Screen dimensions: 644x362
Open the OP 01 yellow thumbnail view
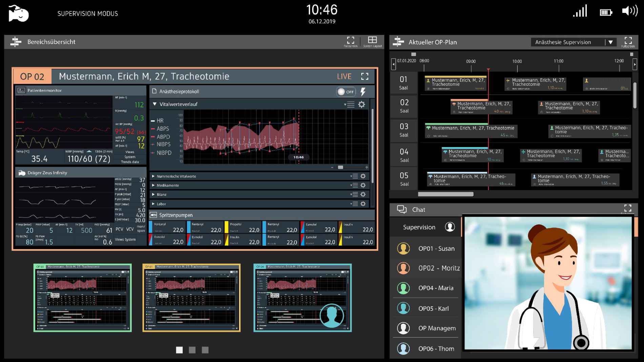pos(192,298)
